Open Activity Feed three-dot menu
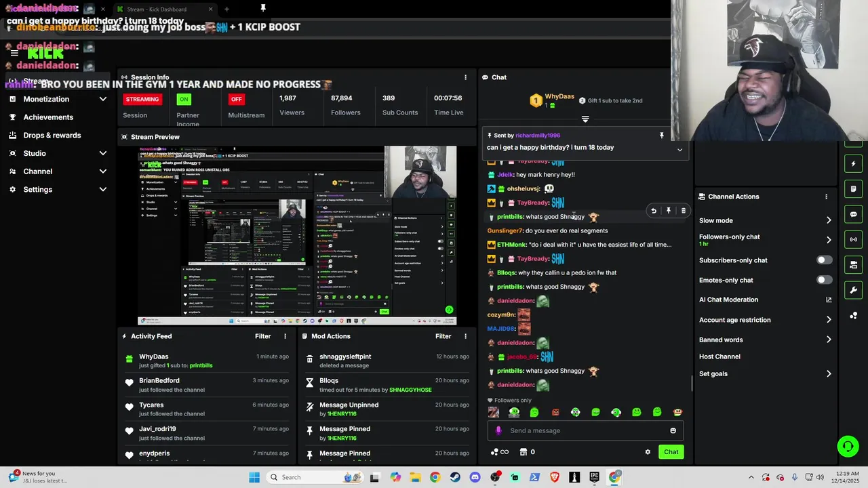This screenshot has height=488, width=868. (285, 336)
